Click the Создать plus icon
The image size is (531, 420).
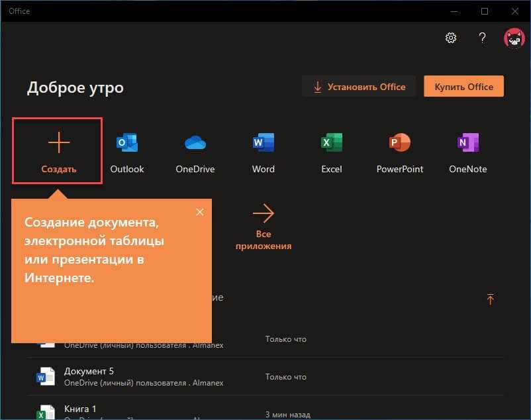[x=59, y=142]
